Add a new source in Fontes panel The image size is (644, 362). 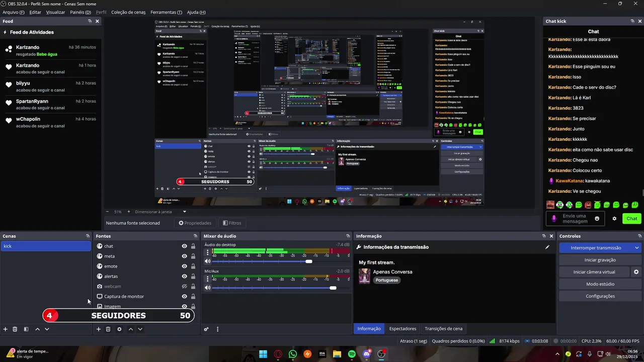click(x=99, y=329)
